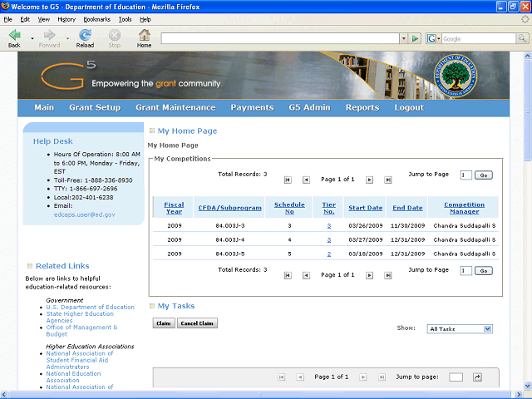
Task: Click the jump arrow icon in My Tasks pager
Action: coord(477,377)
